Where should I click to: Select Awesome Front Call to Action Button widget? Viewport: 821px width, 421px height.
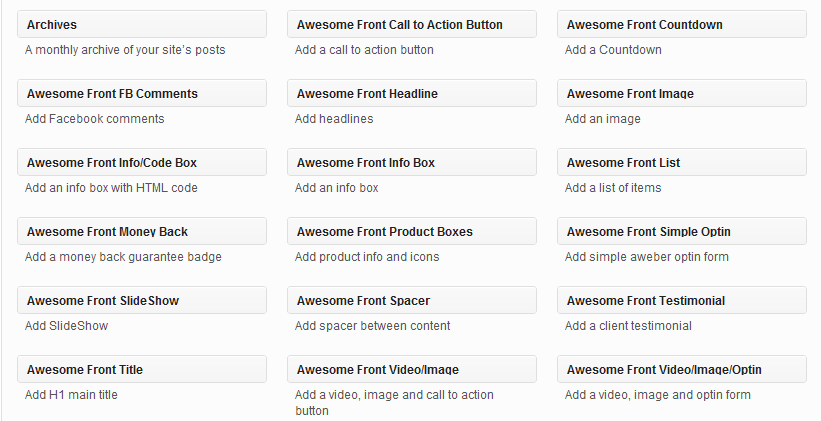tap(412, 24)
